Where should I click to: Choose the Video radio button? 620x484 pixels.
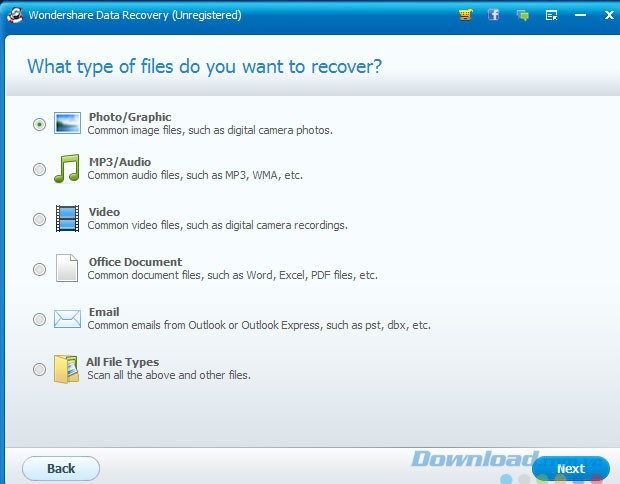(x=39, y=219)
